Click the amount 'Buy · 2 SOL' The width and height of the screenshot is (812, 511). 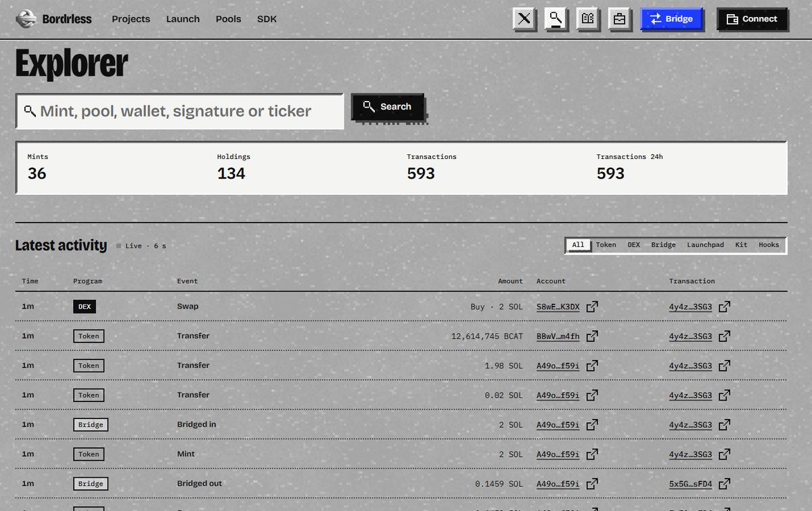click(497, 307)
